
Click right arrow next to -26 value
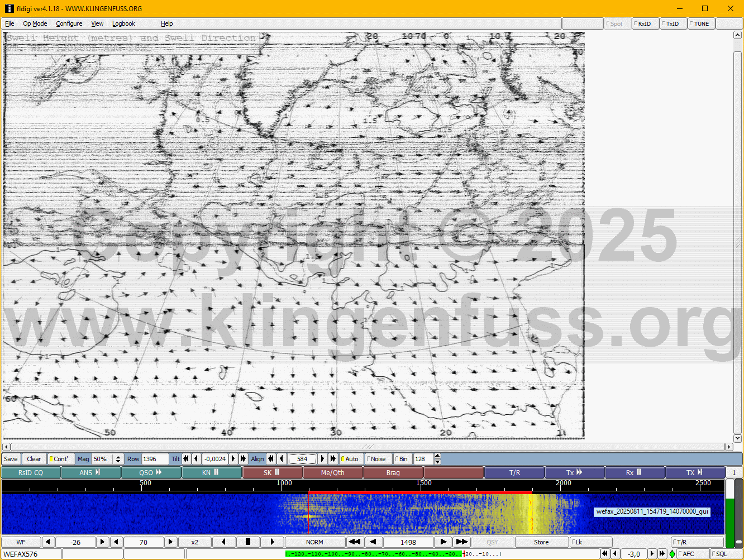(x=102, y=542)
